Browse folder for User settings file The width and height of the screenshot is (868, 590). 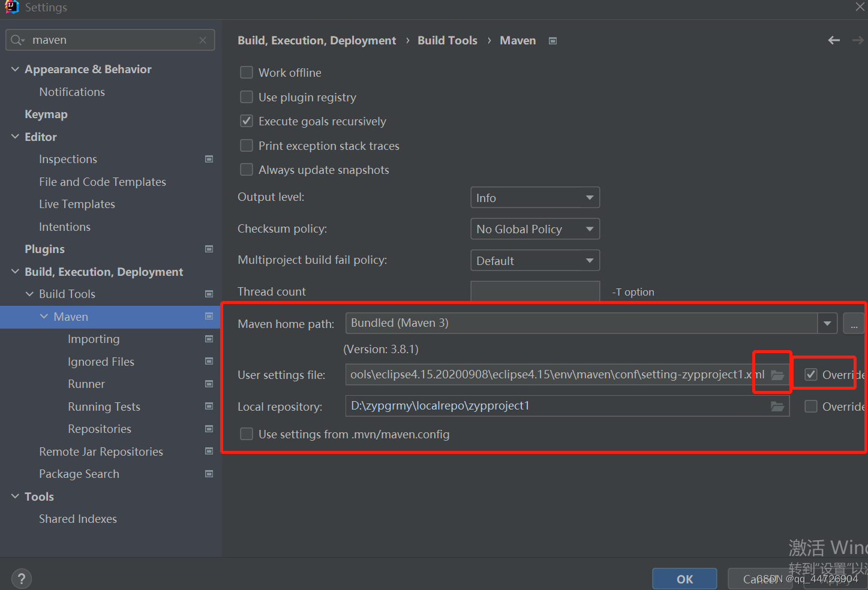point(777,375)
